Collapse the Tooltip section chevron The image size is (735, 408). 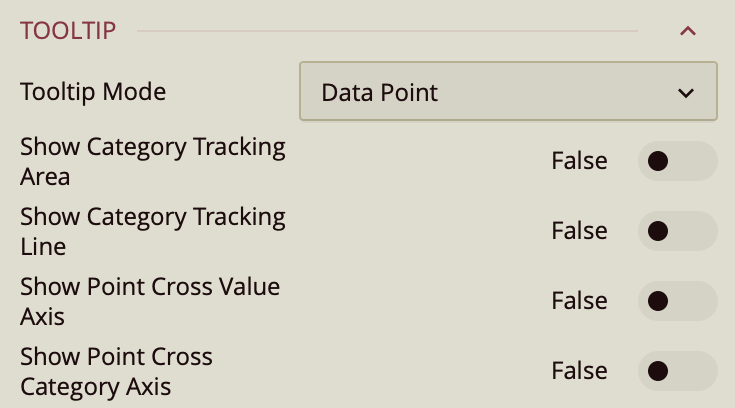[687, 31]
